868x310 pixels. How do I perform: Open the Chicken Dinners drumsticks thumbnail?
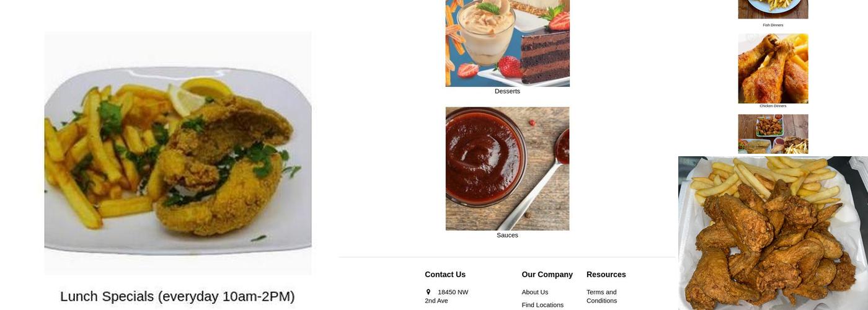click(773, 68)
